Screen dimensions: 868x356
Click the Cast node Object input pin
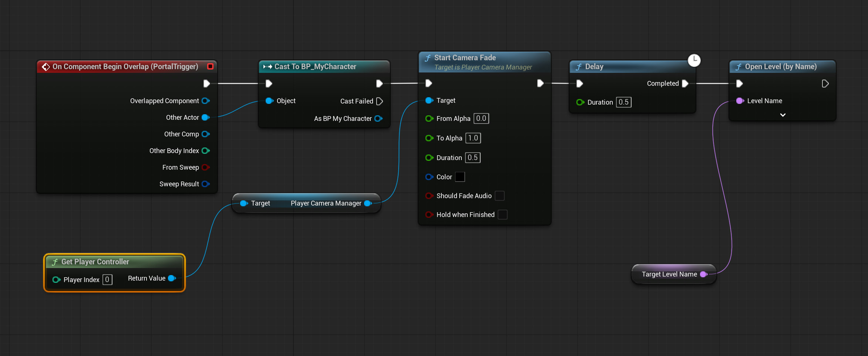(269, 101)
